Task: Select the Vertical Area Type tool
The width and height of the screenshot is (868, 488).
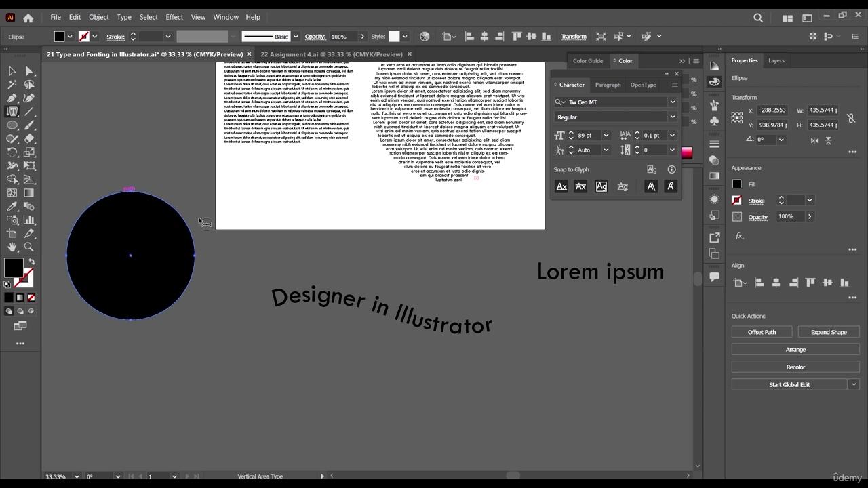Action: pos(12,112)
